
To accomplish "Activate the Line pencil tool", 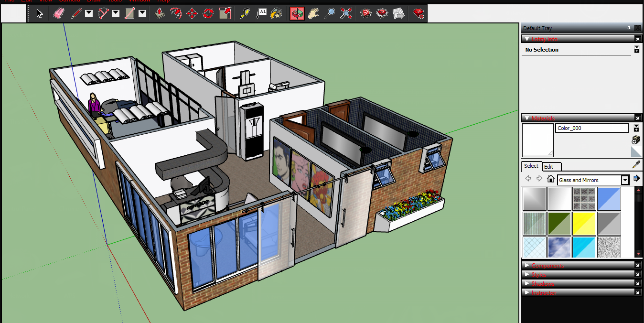I will (76, 13).
